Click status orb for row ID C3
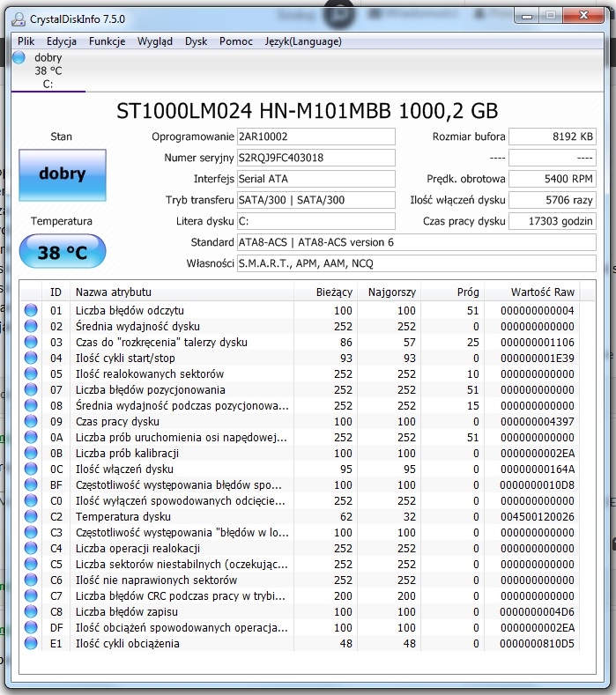This screenshot has width=616, height=695. (x=31, y=532)
